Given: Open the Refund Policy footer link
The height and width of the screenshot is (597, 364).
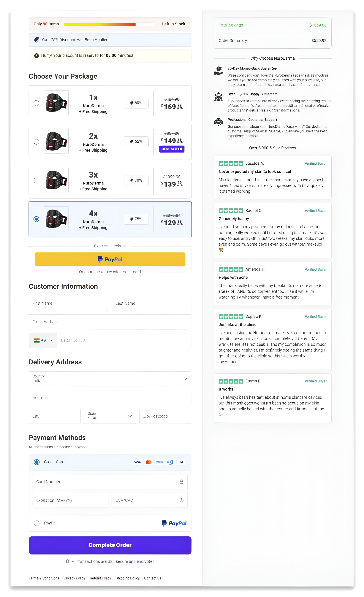Looking at the screenshot, I should point(100,578).
